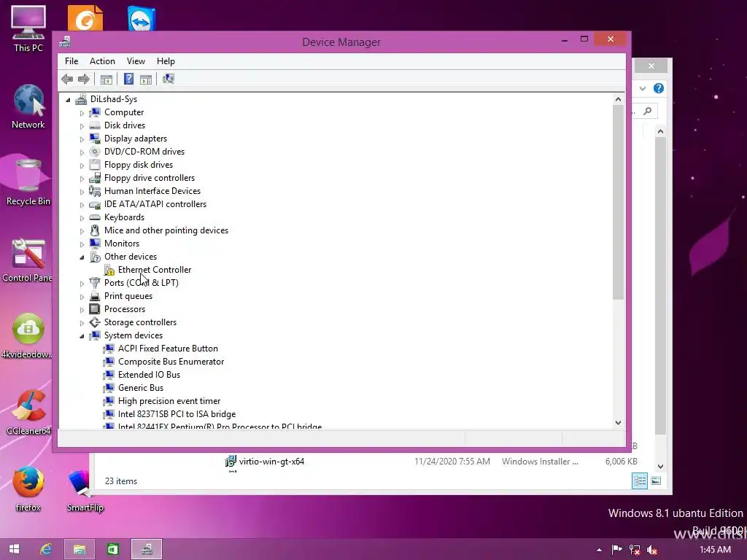
Task: Expand the ribbon chevron in Explorer window
Action: pos(643,88)
